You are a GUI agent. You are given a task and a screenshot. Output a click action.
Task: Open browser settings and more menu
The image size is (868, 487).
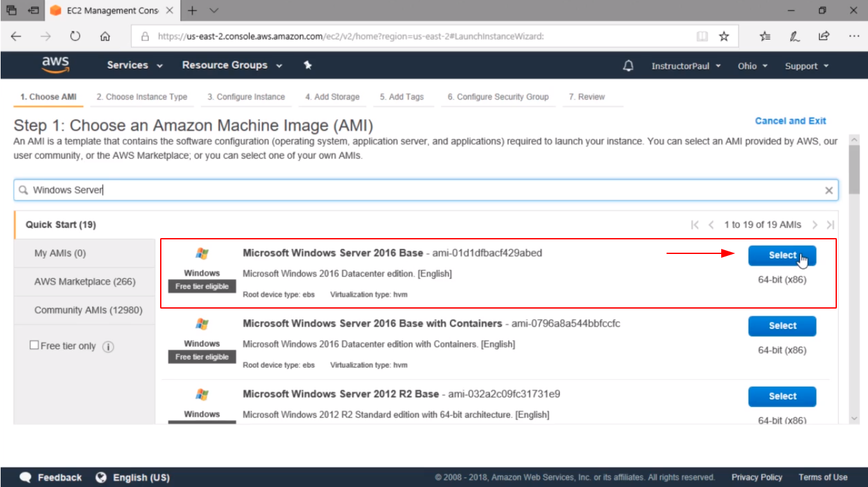point(854,36)
